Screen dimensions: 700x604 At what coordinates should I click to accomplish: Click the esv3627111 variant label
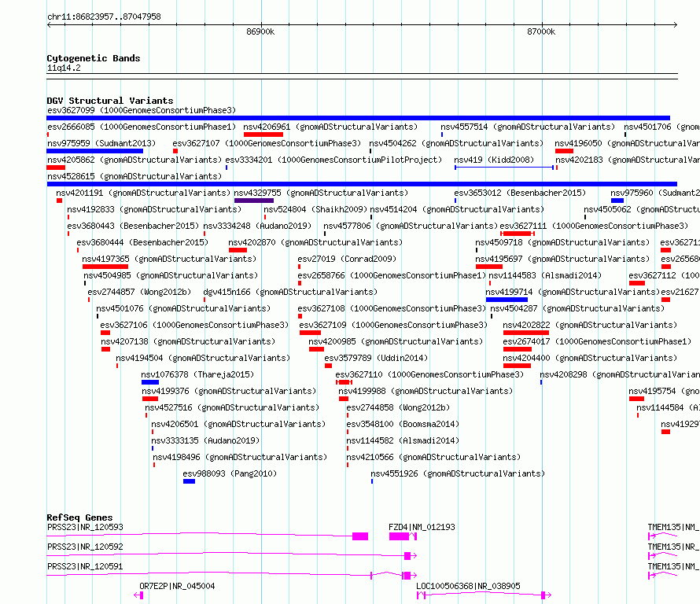pyautogui.click(x=594, y=226)
